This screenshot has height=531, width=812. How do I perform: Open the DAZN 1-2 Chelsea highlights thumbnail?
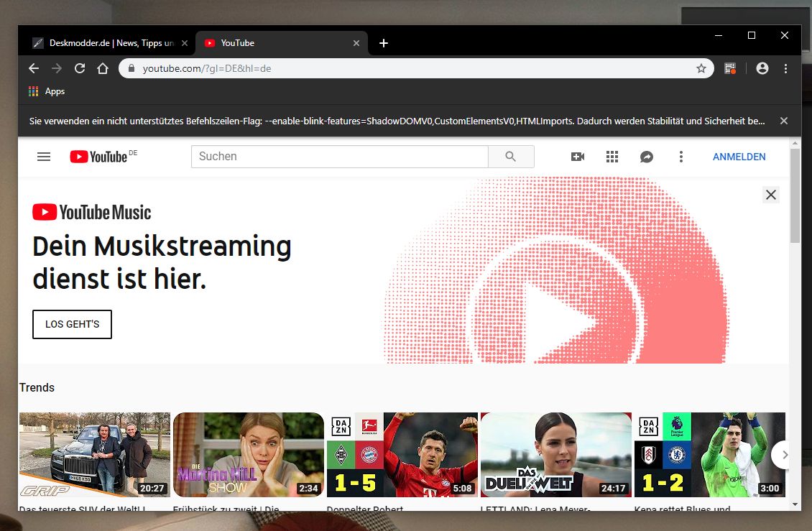(710, 455)
